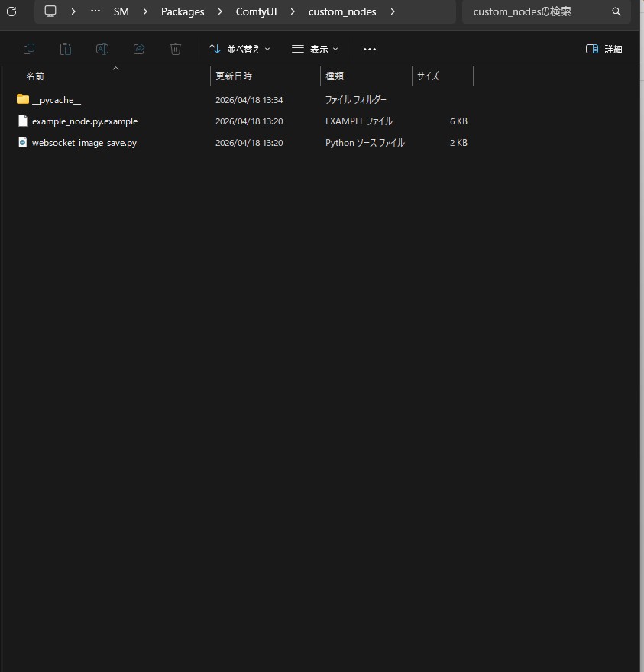Sort by 更新日時 column header
This screenshot has height=672, width=644.
(x=234, y=76)
